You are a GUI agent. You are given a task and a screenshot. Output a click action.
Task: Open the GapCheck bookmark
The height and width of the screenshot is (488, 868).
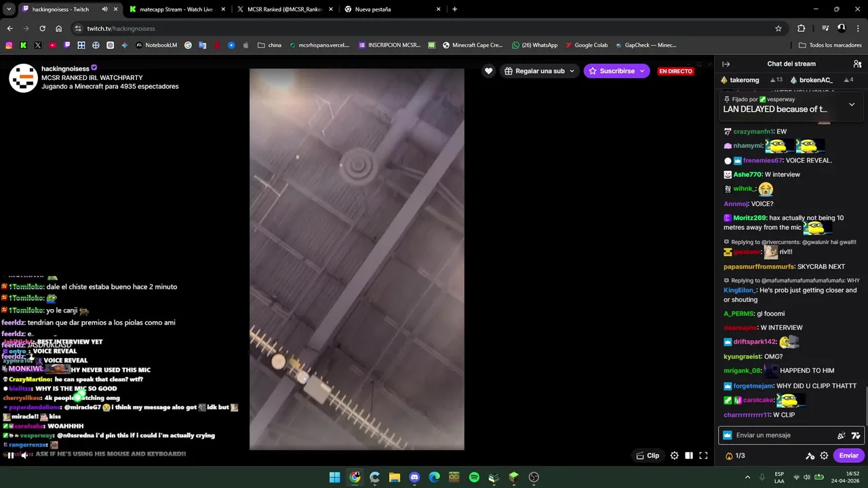click(x=646, y=45)
